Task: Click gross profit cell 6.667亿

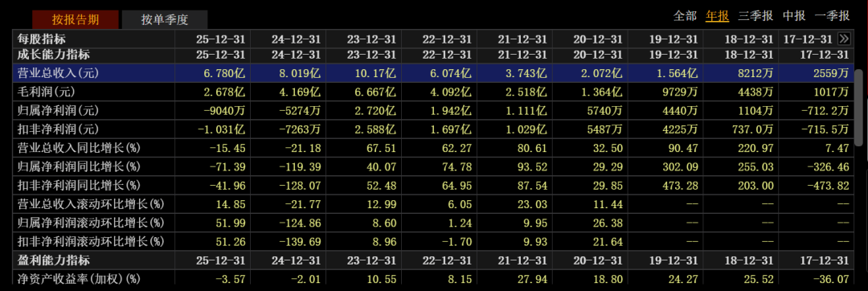Action: 375,92
